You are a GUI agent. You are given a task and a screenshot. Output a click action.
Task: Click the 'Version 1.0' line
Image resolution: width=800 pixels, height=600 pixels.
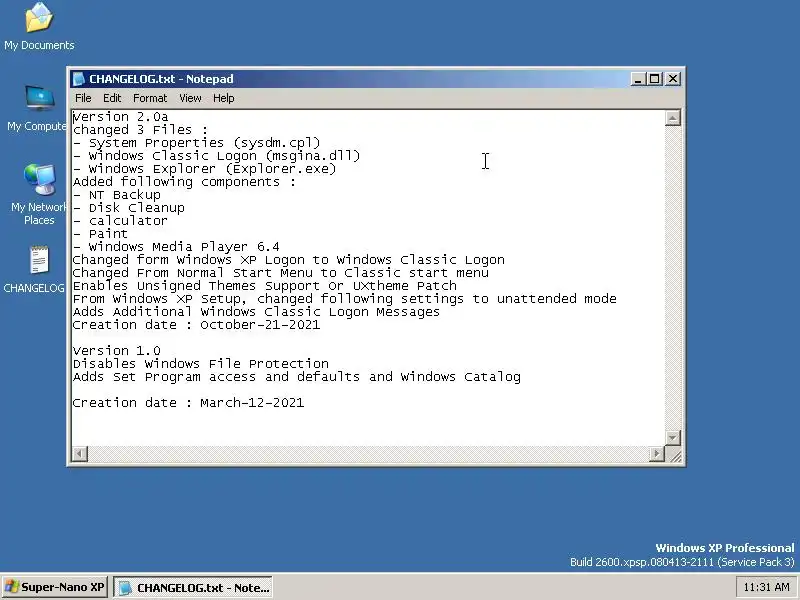pos(117,351)
